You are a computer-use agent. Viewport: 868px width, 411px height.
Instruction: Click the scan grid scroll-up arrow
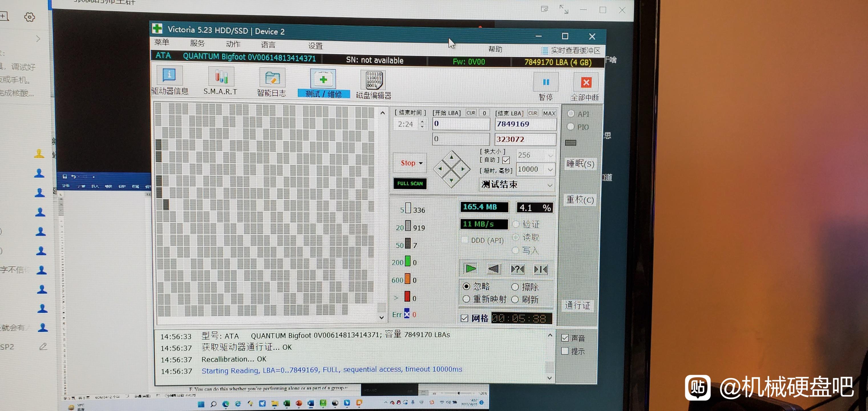pyautogui.click(x=383, y=113)
